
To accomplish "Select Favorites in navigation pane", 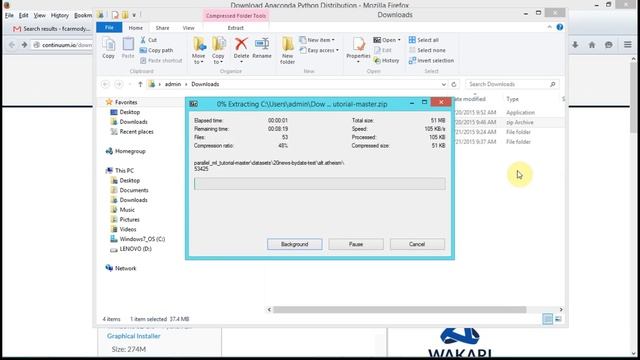I will pos(126,102).
